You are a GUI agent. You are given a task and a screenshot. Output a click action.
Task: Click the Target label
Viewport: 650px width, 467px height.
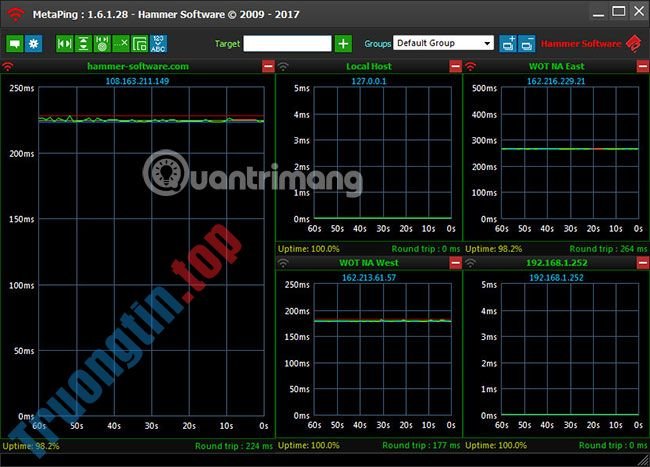pos(227,44)
